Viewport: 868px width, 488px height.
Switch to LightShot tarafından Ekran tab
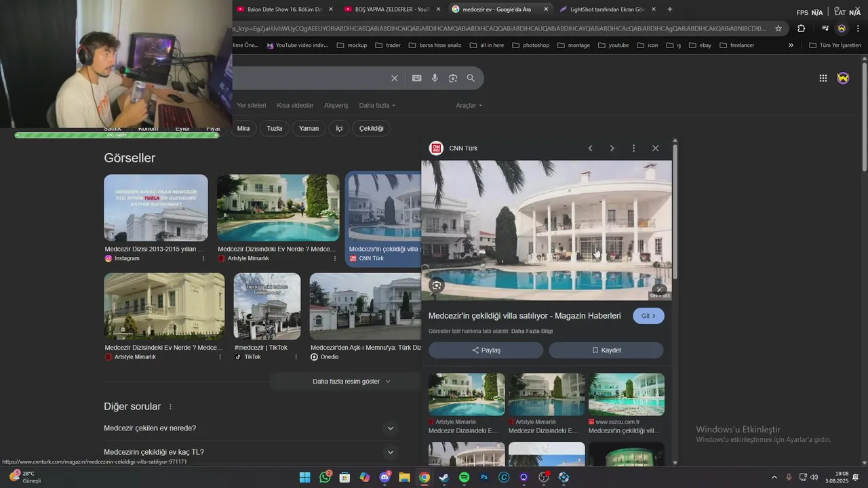coord(608,9)
